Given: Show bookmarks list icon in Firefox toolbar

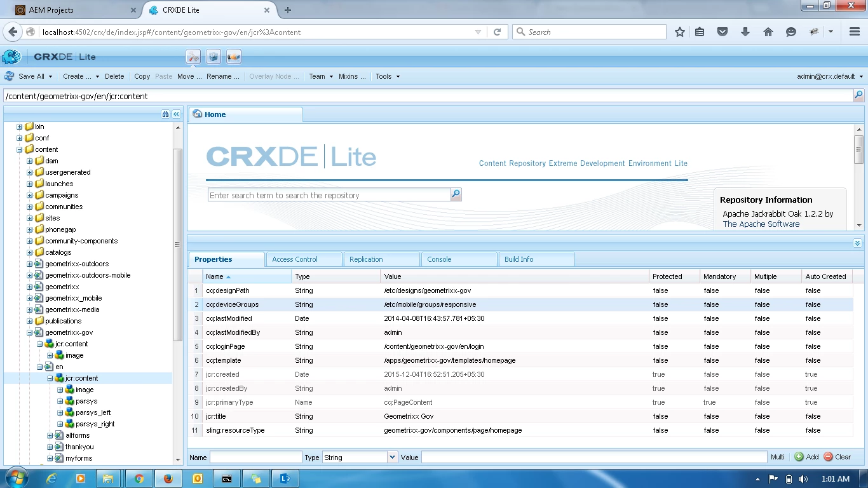Looking at the screenshot, I should pyautogui.click(x=700, y=32).
